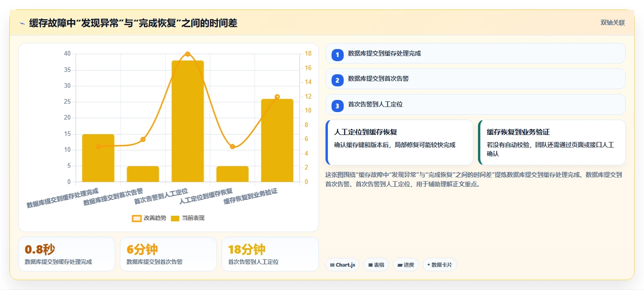This screenshot has height=290, width=644.
Task: Click the bar for 缓存恢复到业务验证
Action: (277, 140)
